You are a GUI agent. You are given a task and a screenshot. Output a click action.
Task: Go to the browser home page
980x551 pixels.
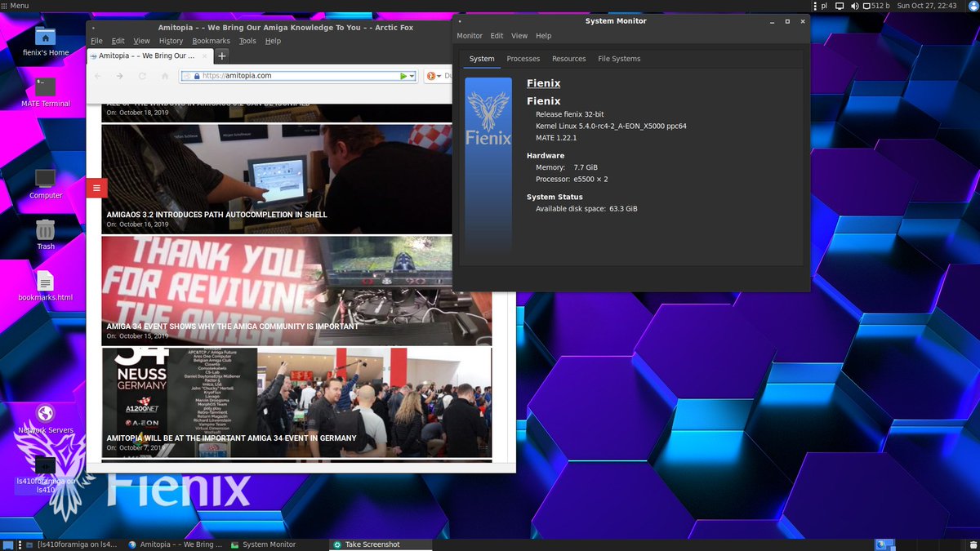165,76
